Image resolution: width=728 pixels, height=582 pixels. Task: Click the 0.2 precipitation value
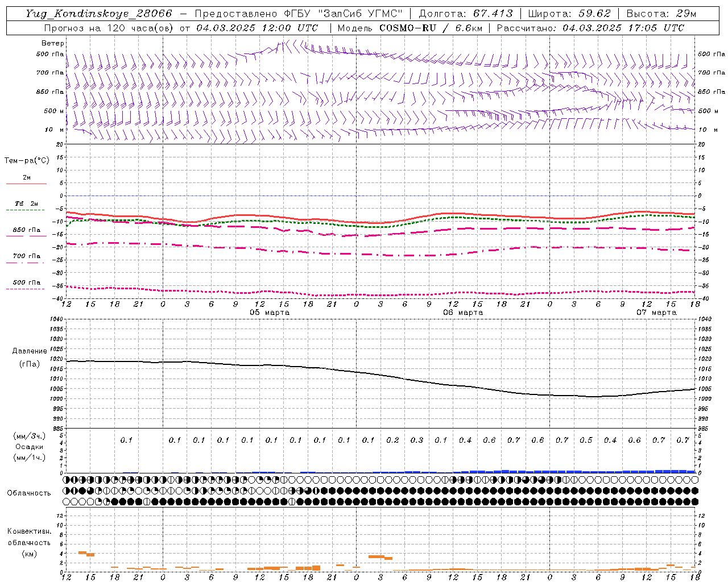[392, 440]
